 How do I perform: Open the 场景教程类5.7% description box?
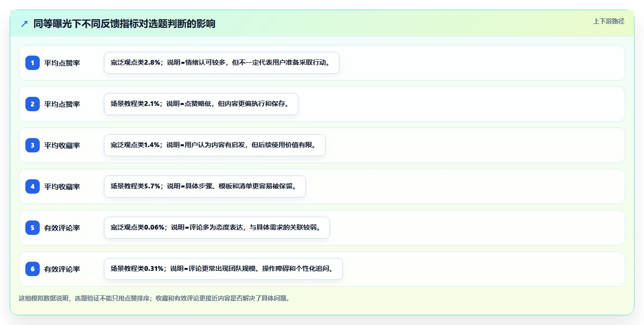[x=205, y=186]
